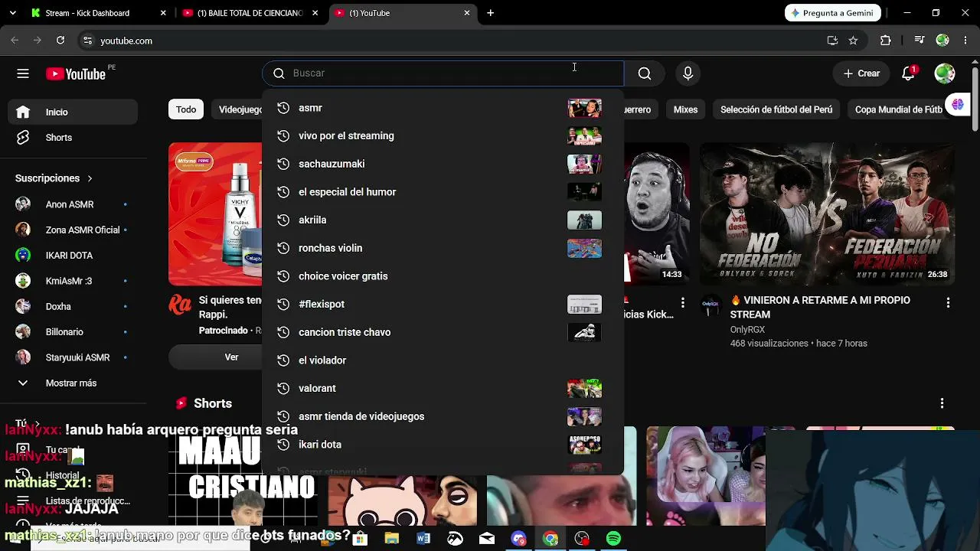Open VINIERON A RETARME video title
This screenshot has width=980, height=551.
820,307
